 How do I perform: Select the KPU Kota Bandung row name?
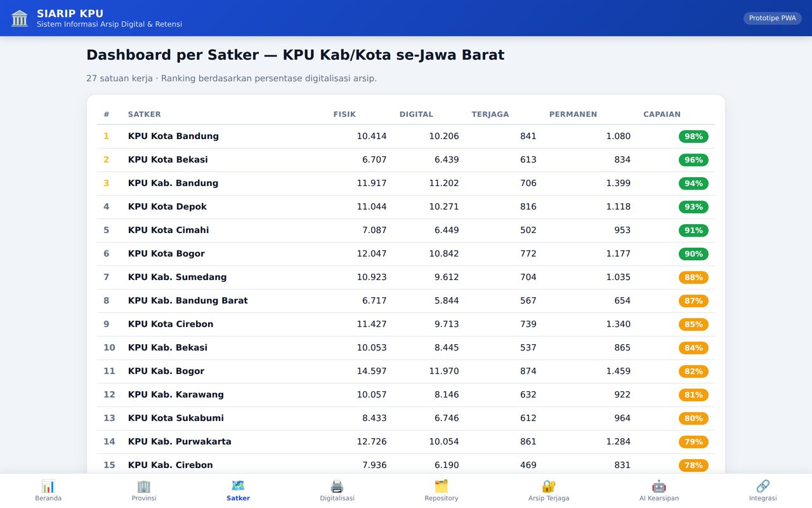[173, 137]
